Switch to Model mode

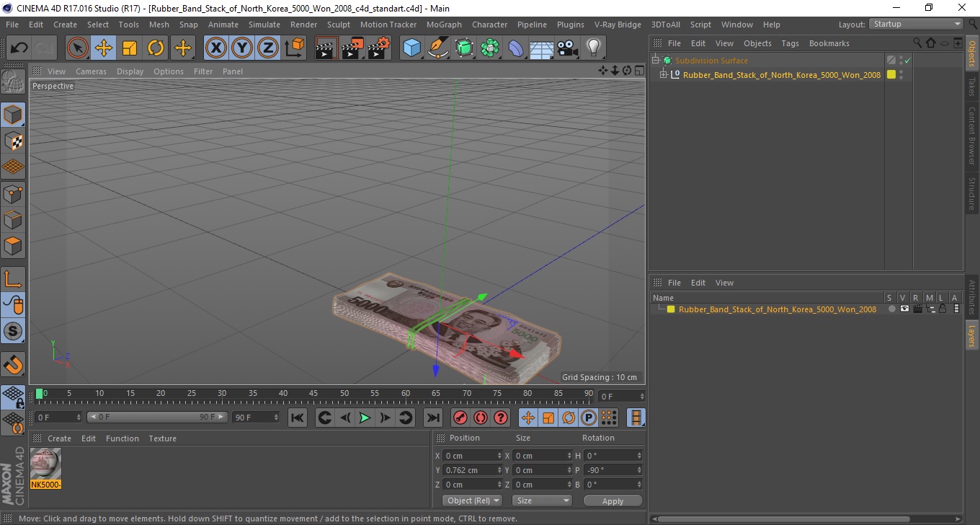tap(13, 115)
